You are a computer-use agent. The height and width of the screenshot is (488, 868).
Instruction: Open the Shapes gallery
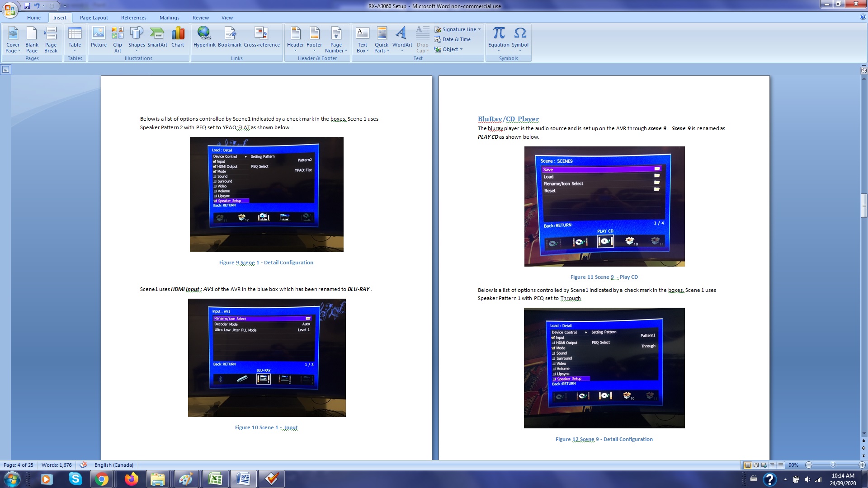tap(137, 40)
